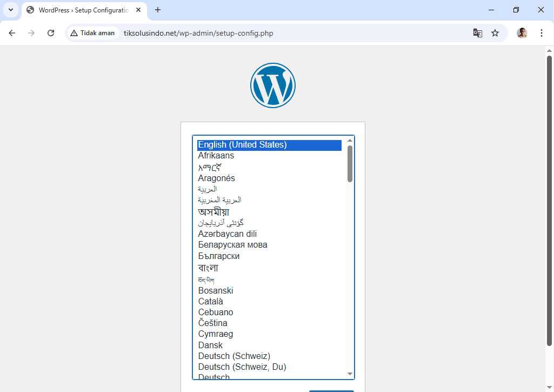
Task: Open Chrome three-dot menu
Action: pos(542,33)
